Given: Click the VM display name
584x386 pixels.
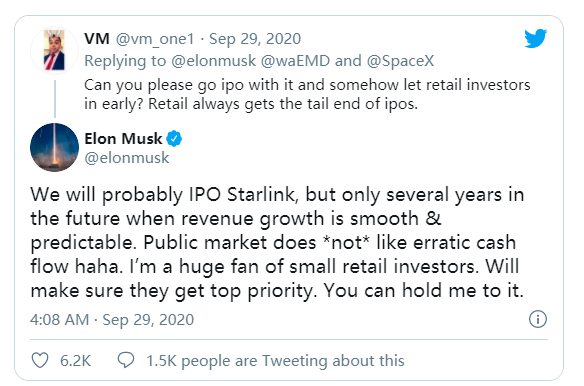Looking at the screenshot, I should [x=97, y=39].
